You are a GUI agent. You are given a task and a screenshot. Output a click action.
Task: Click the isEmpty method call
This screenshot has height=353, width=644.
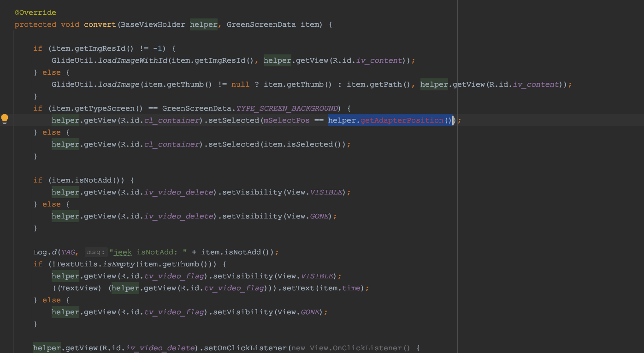point(118,264)
